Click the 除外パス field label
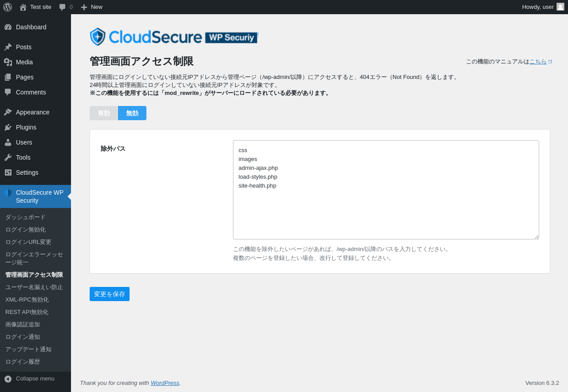Image resolution: width=568 pixels, height=392 pixels. [x=113, y=149]
